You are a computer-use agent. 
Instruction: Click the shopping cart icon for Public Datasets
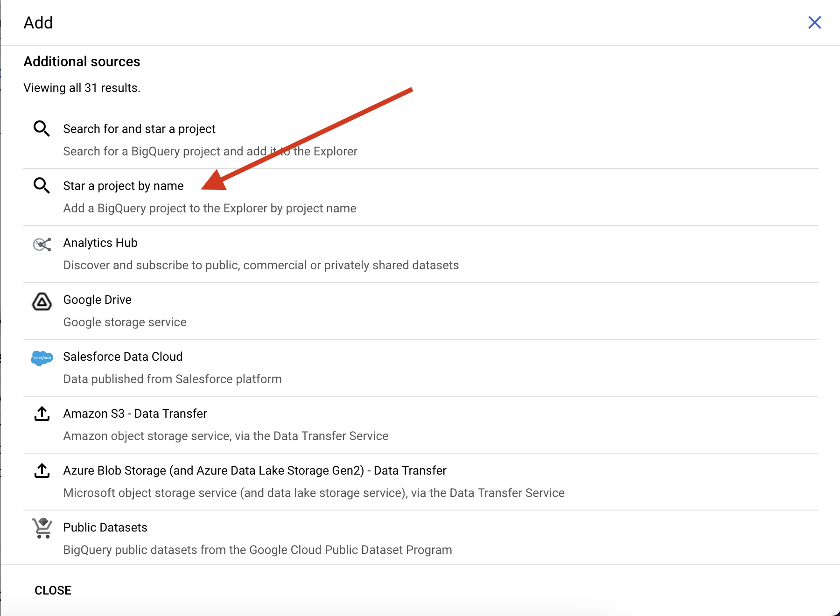click(42, 528)
